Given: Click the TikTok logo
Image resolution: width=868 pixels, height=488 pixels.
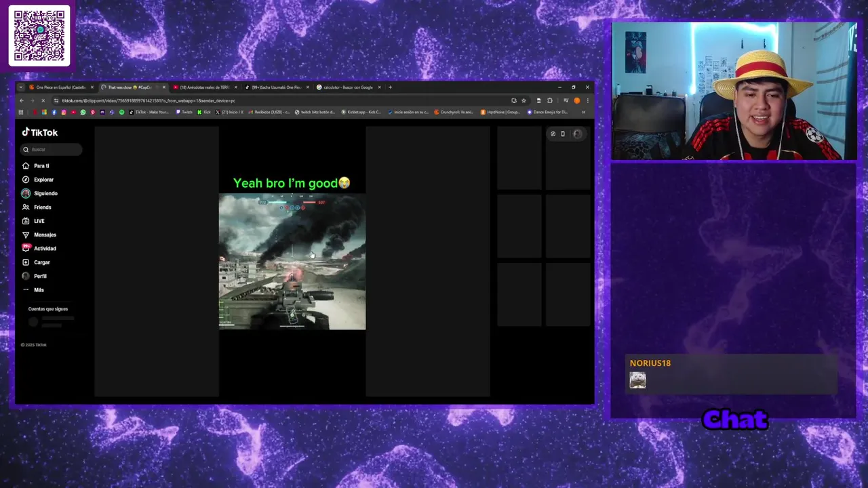Looking at the screenshot, I should pyautogui.click(x=39, y=132).
